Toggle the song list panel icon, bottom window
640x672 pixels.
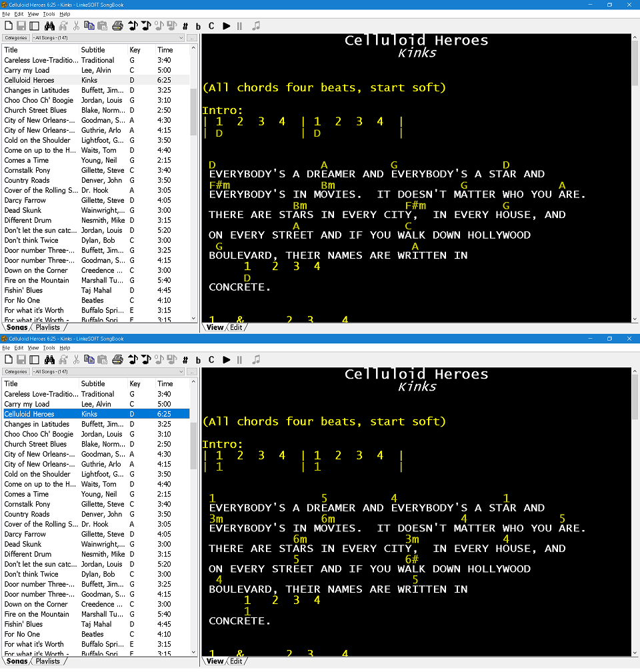pos(34,360)
